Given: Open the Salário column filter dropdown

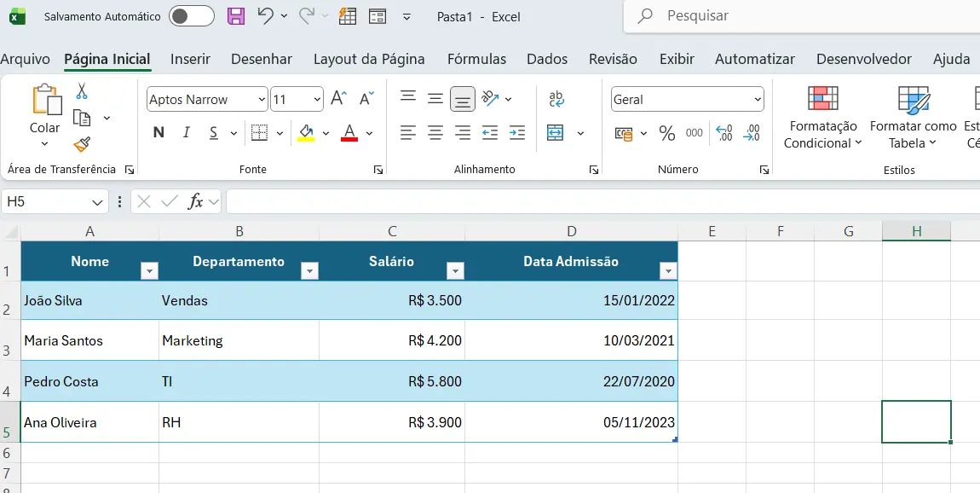Looking at the screenshot, I should [x=455, y=270].
